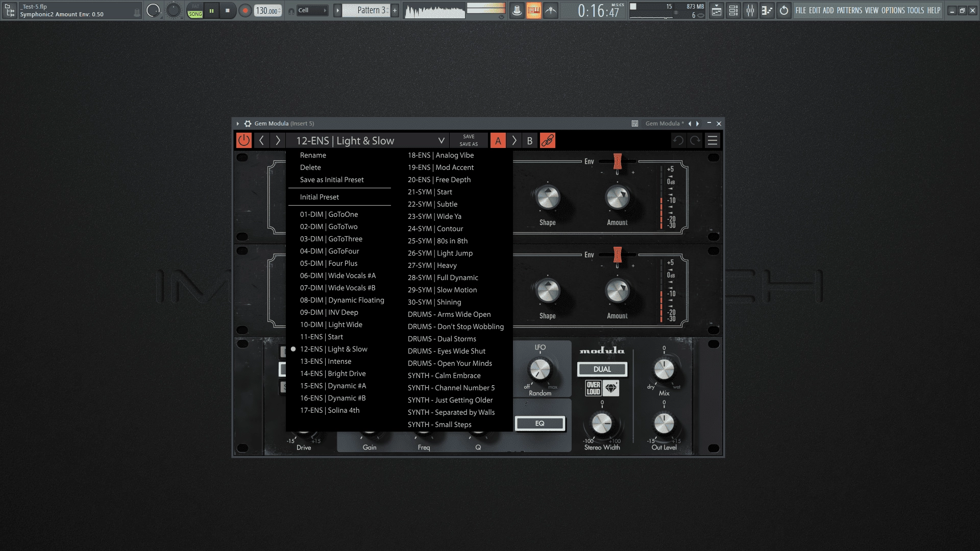The image size is (980, 551).
Task: Add new pattern with plus button
Action: point(395,10)
